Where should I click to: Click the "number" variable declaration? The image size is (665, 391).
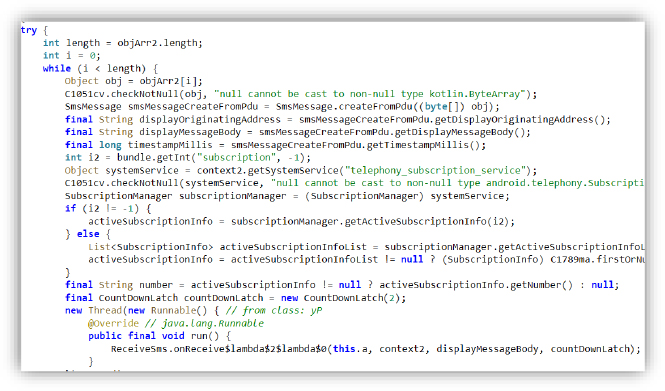(x=156, y=285)
